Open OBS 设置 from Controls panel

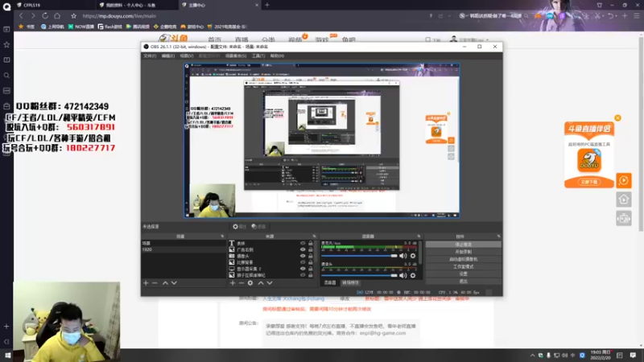pyautogui.click(x=464, y=274)
